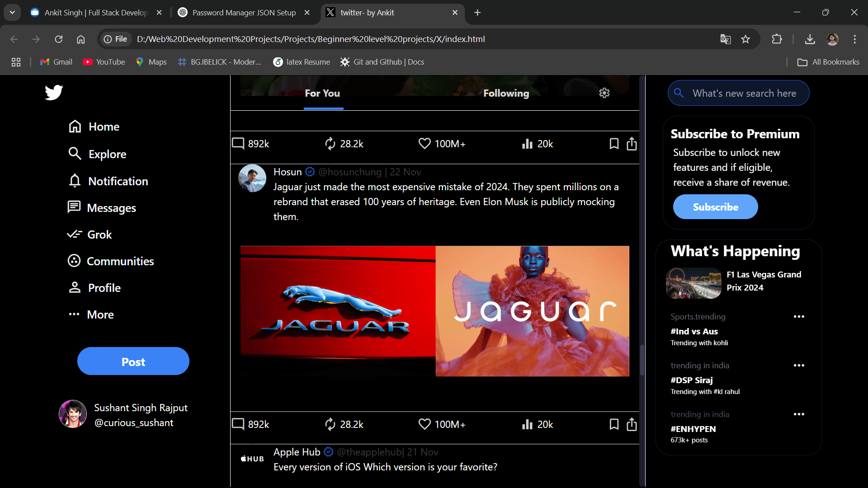This screenshot has height=488, width=868.
Task: Bookmark the tweet above Hosun's
Action: pyautogui.click(x=614, y=144)
